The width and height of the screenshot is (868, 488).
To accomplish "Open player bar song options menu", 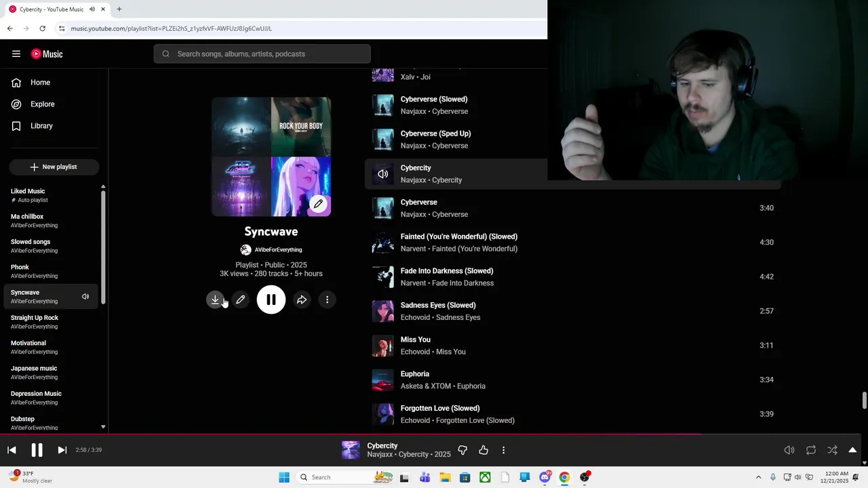I will point(503,450).
